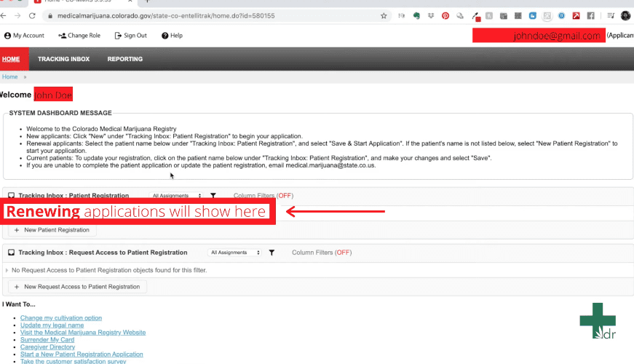
Task: Open the eyedropper color picker extension
Action: tap(476, 17)
